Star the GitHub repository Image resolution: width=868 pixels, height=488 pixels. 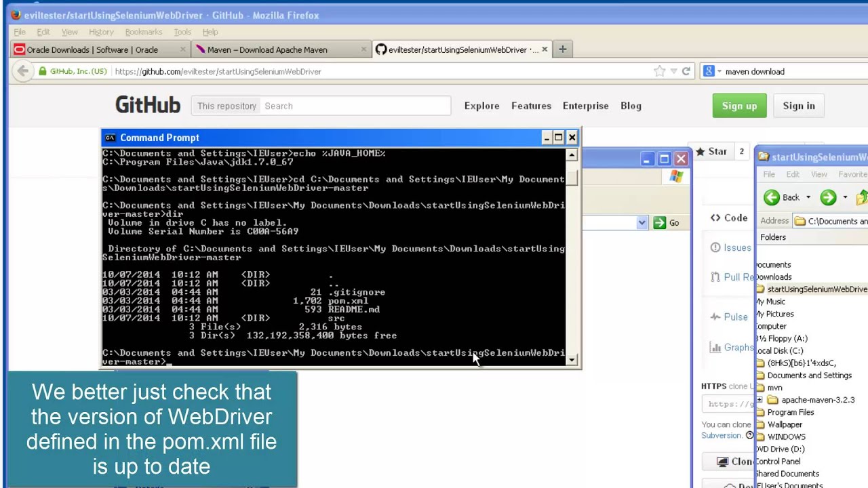point(712,152)
